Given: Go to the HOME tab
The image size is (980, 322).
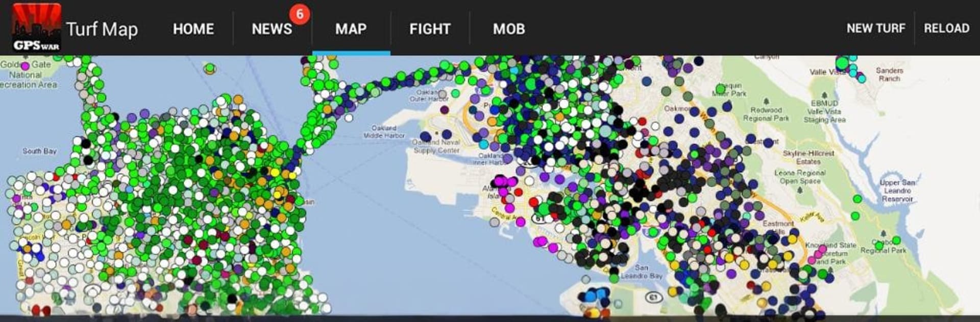Looking at the screenshot, I should coord(193,29).
